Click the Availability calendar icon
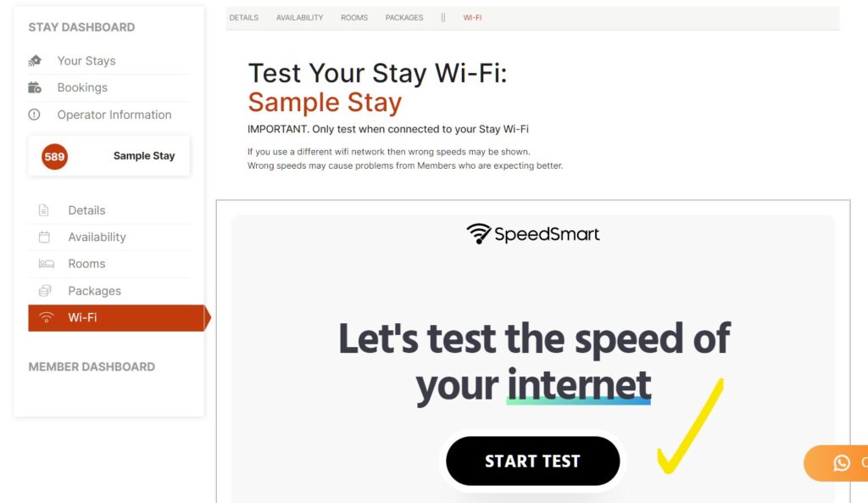This screenshot has width=868, height=503. pyautogui.click(x=45, y=237)
